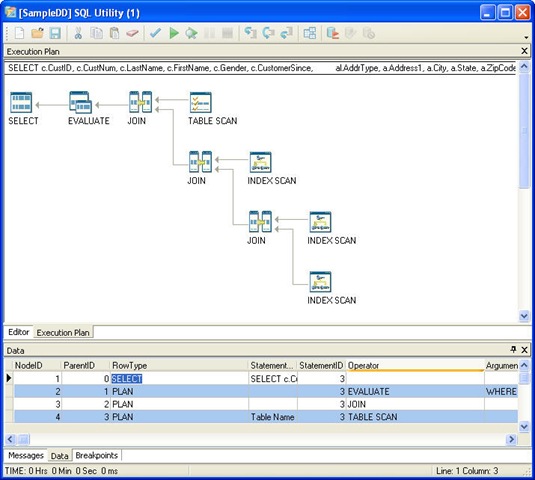Screen dimensions: 535x480
Task: Click the data grid scroll-right arrow
Action: coord(511,439)
